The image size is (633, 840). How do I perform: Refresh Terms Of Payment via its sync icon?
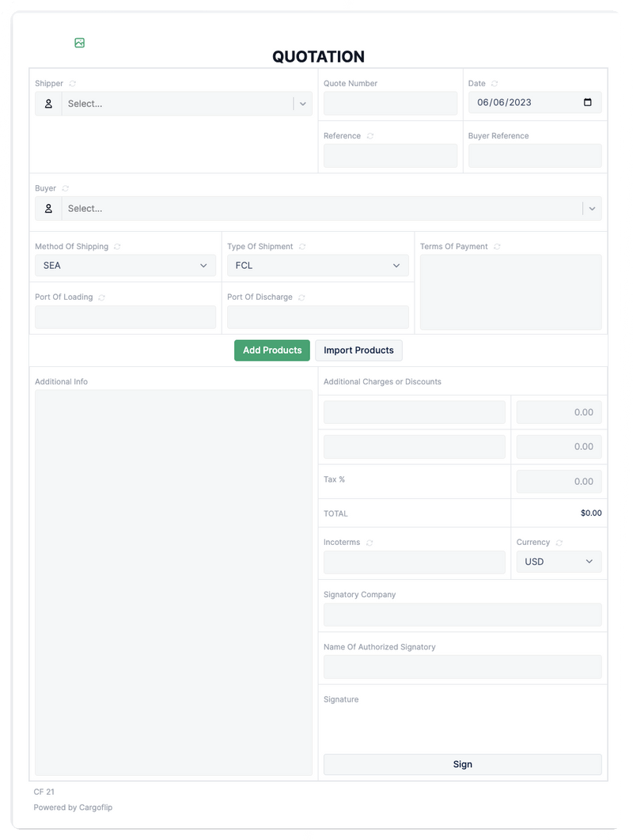click(496, 246)
